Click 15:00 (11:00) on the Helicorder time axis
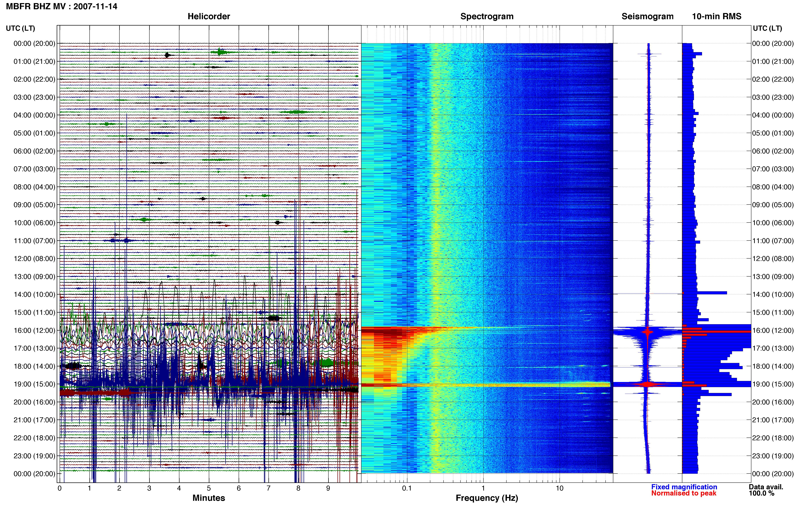 tap(34, 312)
